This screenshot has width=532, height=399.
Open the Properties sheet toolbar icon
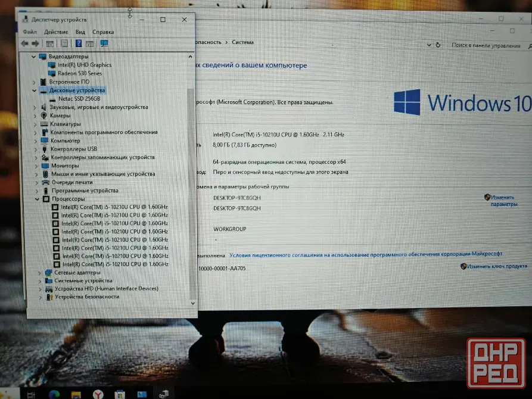(64, 43)
